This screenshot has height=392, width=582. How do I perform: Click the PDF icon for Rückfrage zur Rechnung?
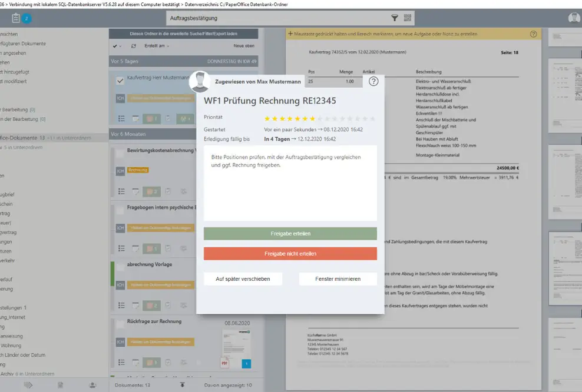click(x=224, y=363)
